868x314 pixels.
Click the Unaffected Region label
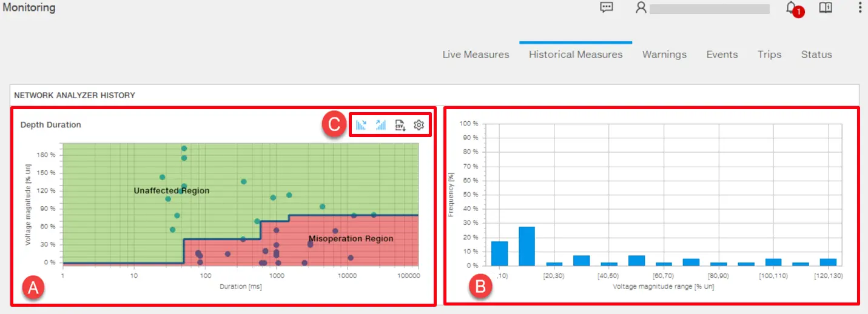[x=172, y=191]
